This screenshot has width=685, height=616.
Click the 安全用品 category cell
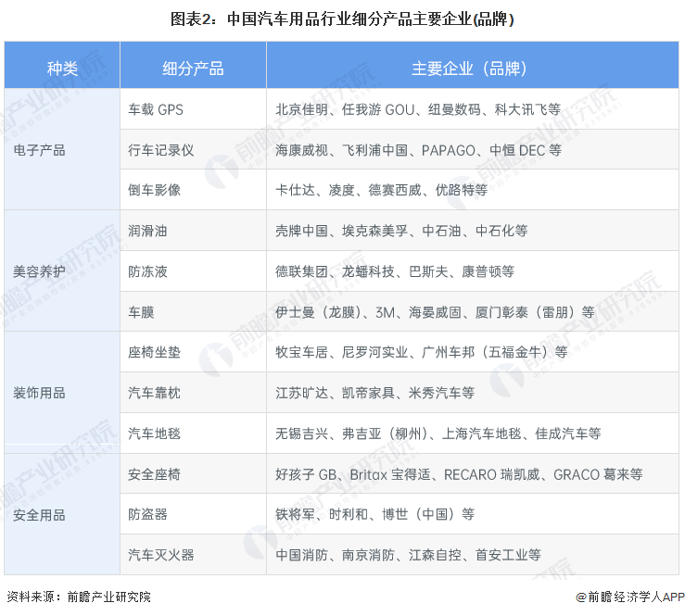pyautogui.click(x=40, y=514)
